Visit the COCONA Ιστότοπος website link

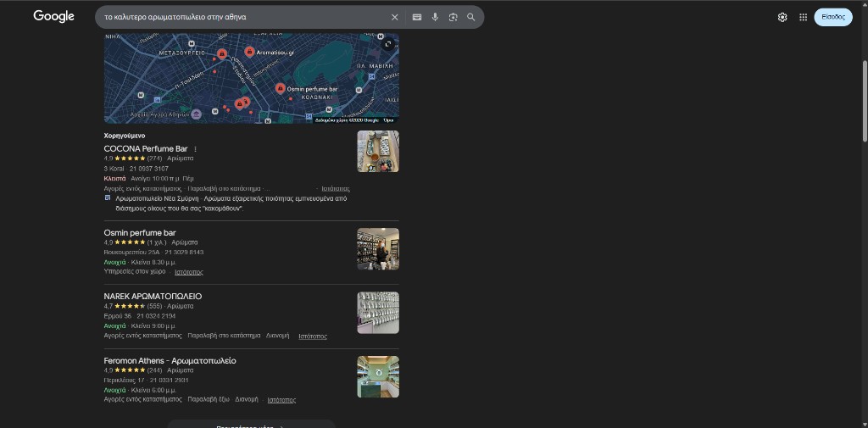336,188
